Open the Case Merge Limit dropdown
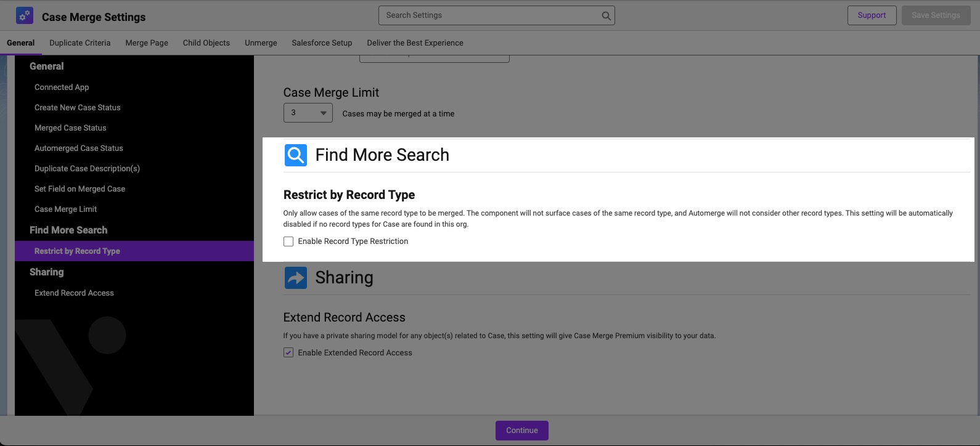The image size is (980, 446). click(308, 113)
